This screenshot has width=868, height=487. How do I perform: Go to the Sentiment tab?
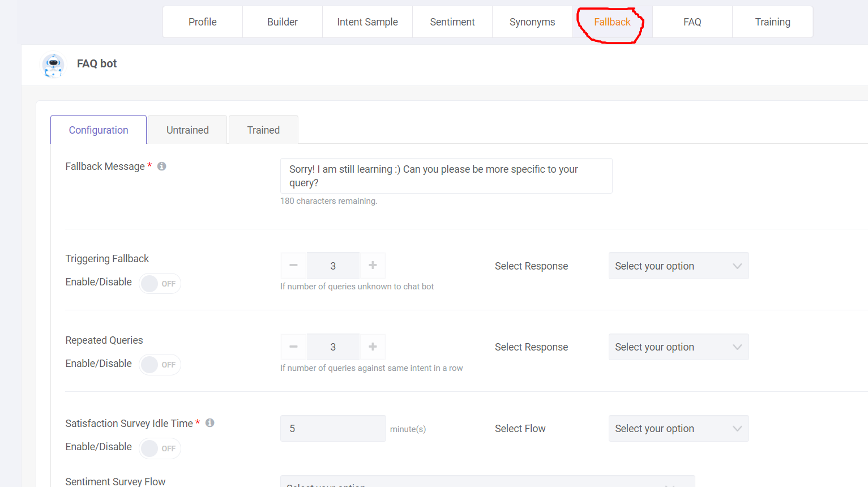click(x=452, y=22)
